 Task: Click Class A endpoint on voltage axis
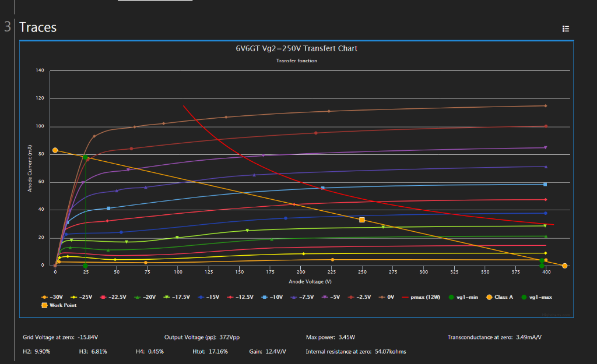coord(564,266)
